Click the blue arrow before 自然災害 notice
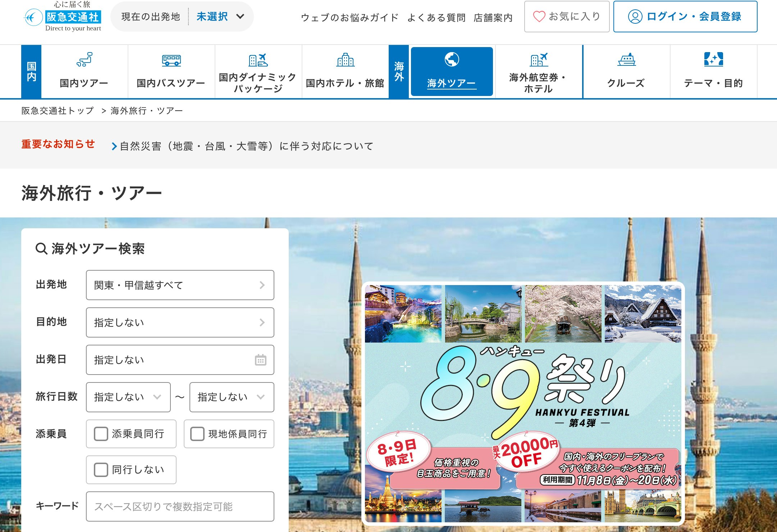 pyautogui.click(x=114, y=146)
